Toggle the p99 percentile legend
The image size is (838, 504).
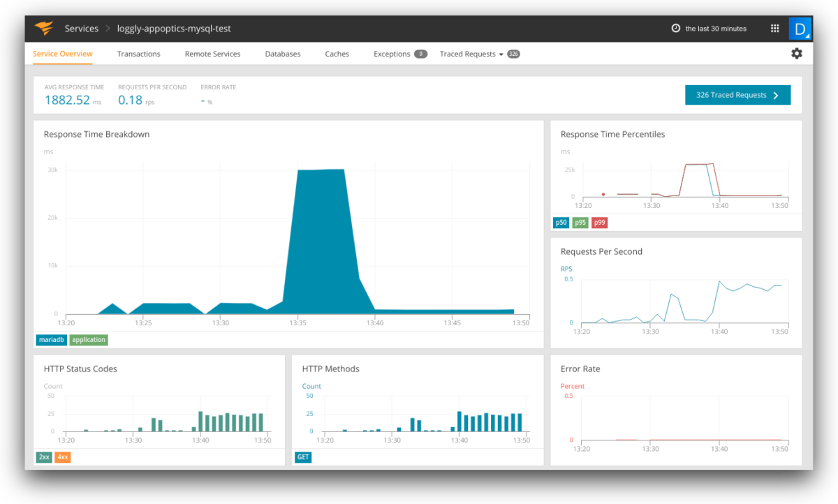point(599,223)
